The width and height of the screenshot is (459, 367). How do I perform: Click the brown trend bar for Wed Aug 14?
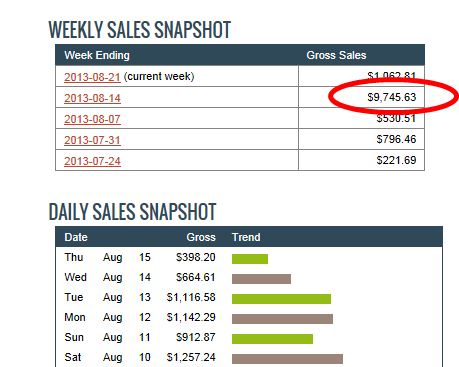click(261, 279)
